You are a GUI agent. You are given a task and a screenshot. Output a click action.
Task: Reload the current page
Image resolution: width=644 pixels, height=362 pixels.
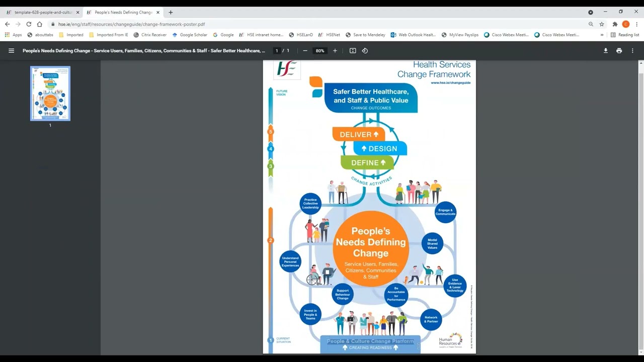pos(29,24)
